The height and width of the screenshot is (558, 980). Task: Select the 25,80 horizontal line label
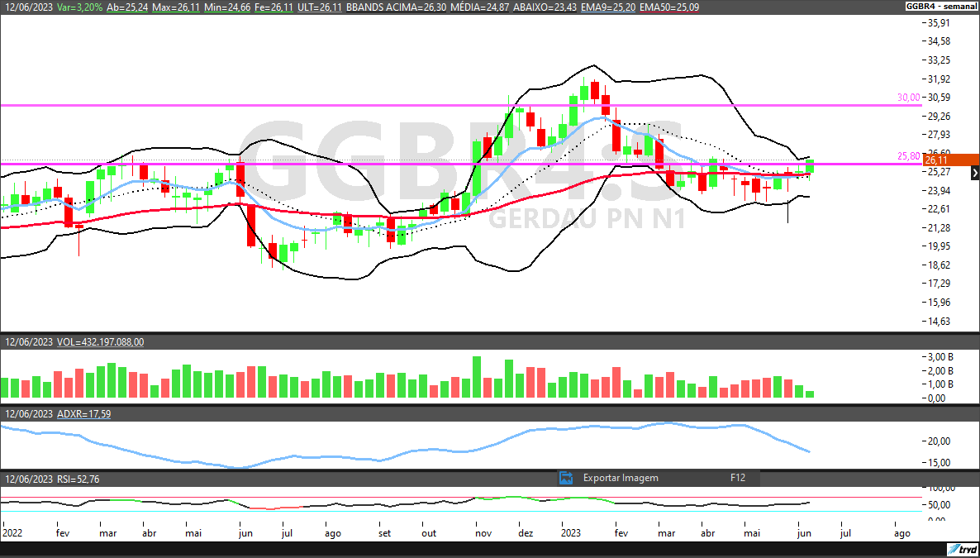(908, 156)
